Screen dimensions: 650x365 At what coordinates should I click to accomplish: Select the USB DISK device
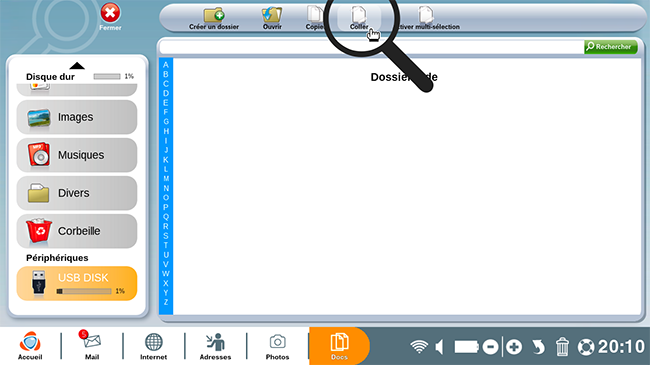coord(77,283)
